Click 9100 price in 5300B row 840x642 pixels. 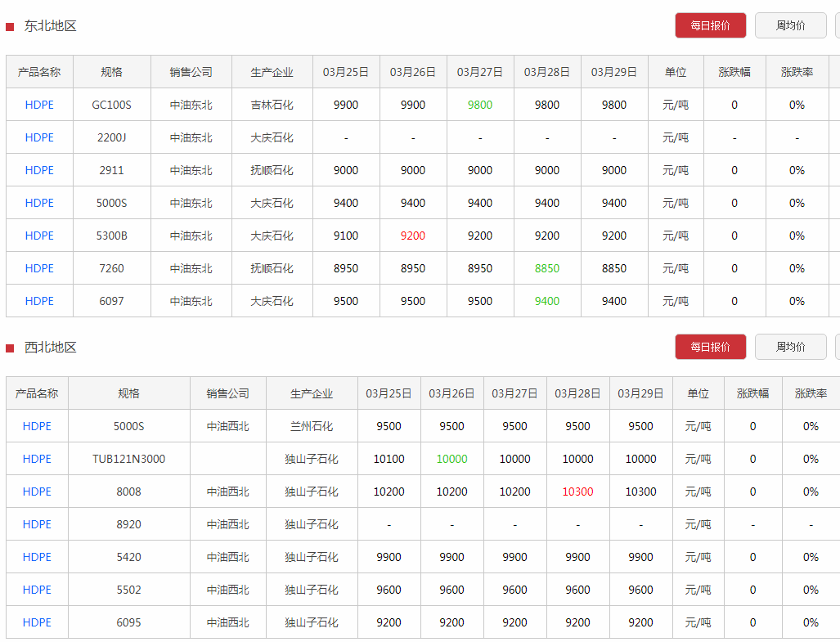coord(346,236)
